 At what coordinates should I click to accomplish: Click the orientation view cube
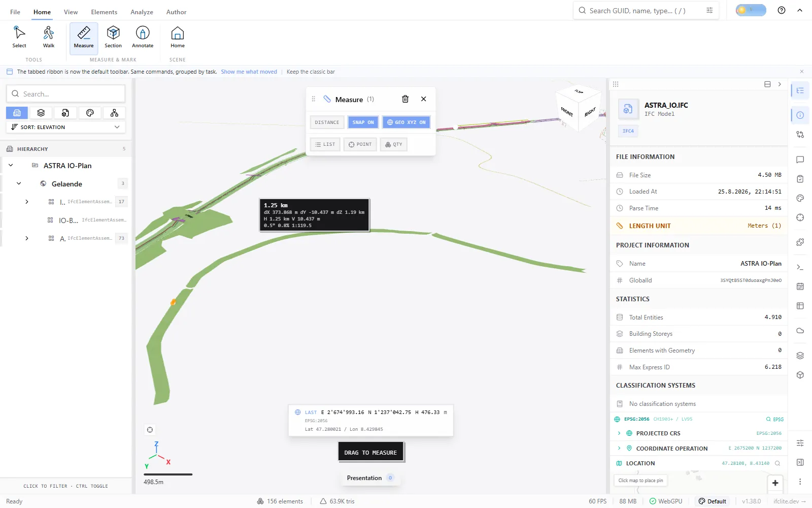579,109
